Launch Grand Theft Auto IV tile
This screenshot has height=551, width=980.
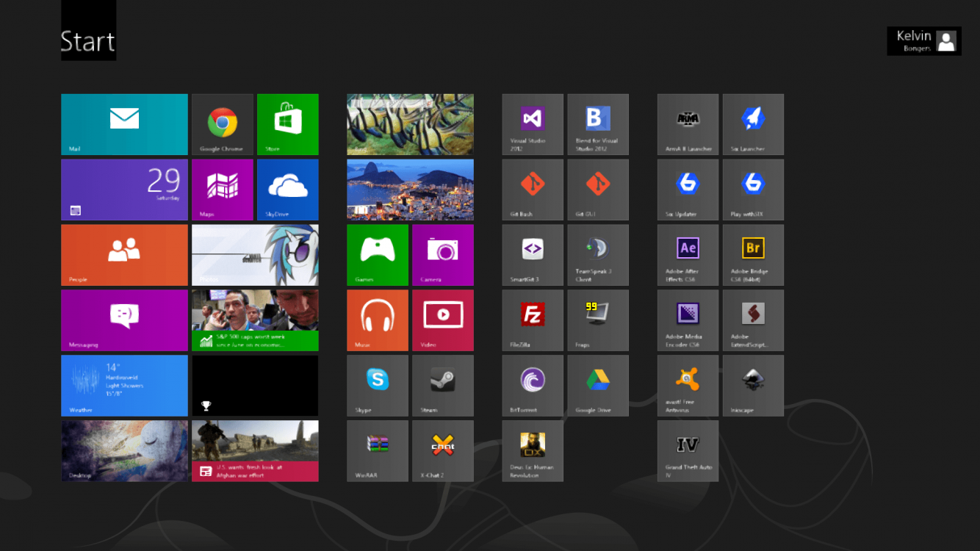point(688,451)
